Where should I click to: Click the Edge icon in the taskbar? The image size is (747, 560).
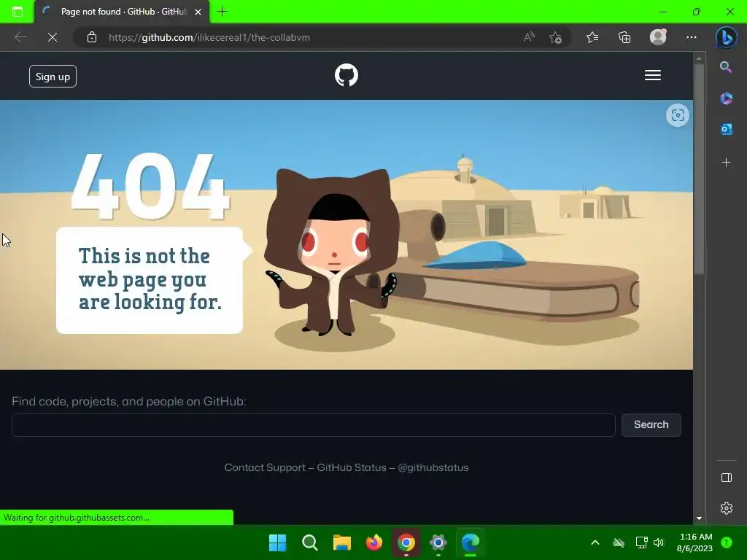[x=471, y=542]
